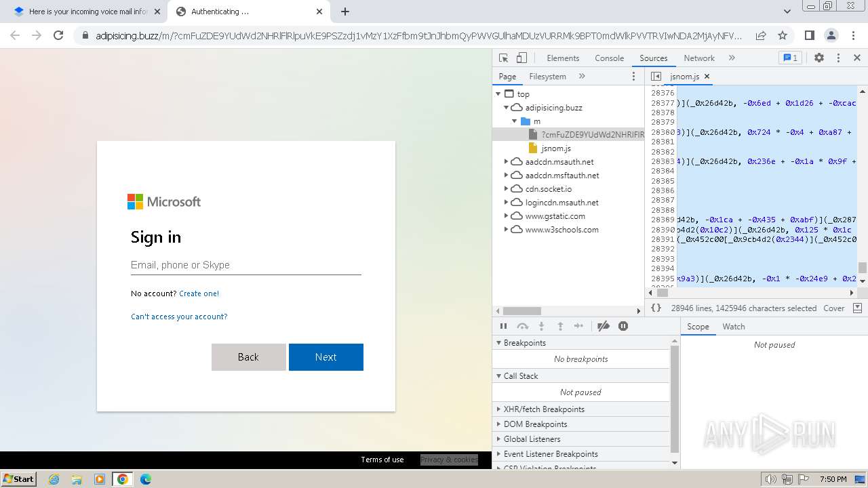Switch to the Console tab
Image resolution: width=868 pixels, height=488 pixels.
click(x=609, y=58)
